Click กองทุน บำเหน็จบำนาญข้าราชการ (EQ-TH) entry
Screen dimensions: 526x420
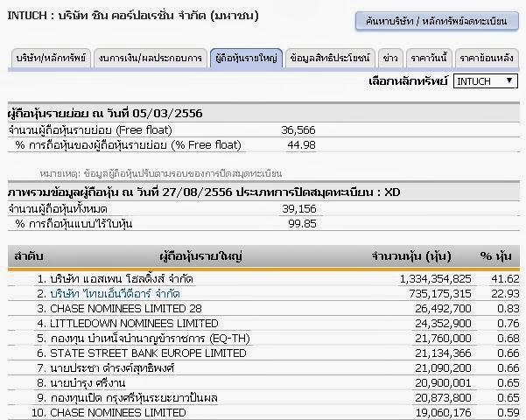coord(151,339)
